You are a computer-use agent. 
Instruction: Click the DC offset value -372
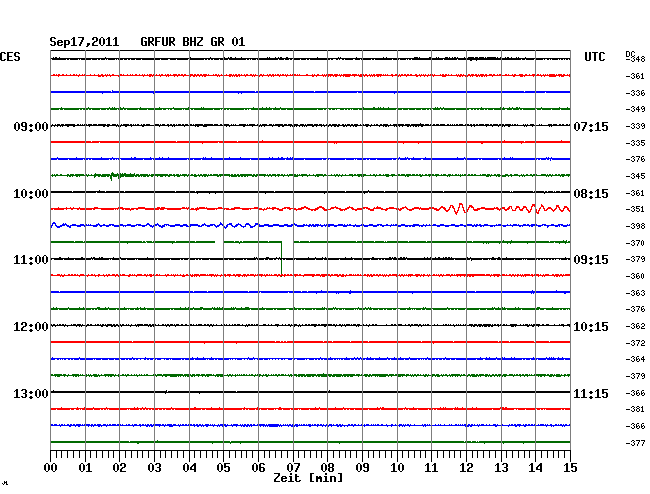click(x=635, y=344)
